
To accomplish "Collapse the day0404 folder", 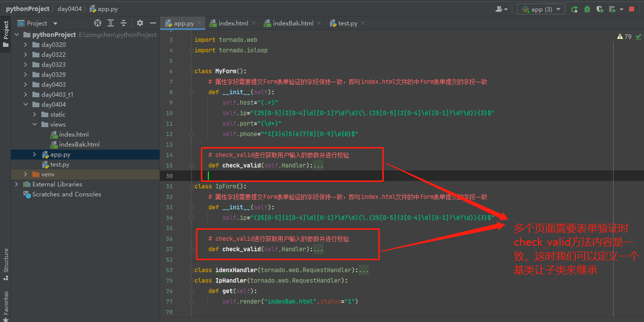I will click(x=25, y=105).
